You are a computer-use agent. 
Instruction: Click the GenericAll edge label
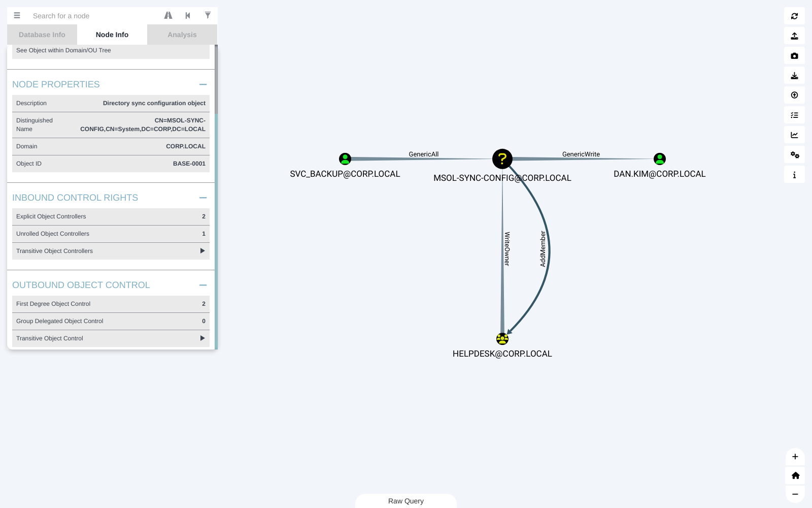(424, 154)
